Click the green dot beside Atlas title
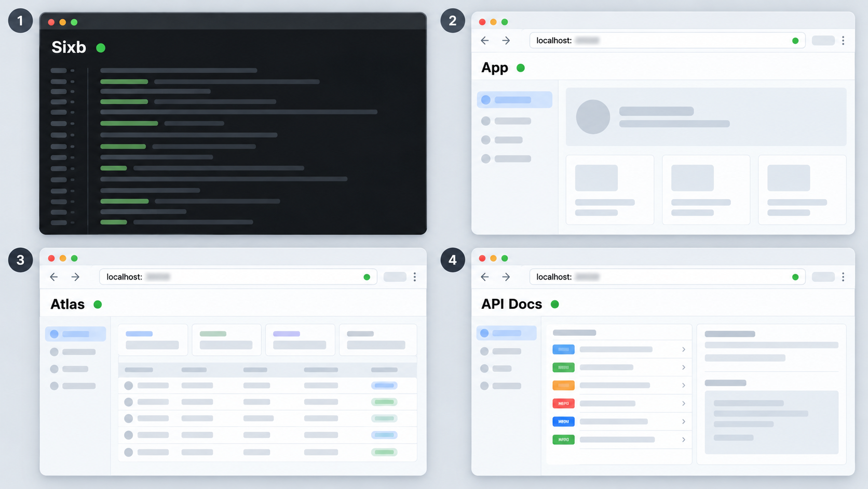868x489 pixels. point(98,305)
